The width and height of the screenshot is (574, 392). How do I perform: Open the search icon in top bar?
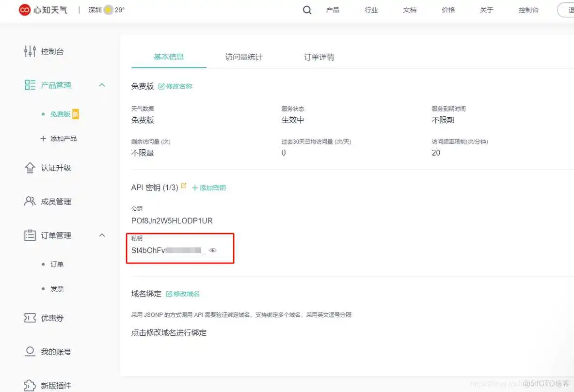pyautogui.click(x=307, y=10)
